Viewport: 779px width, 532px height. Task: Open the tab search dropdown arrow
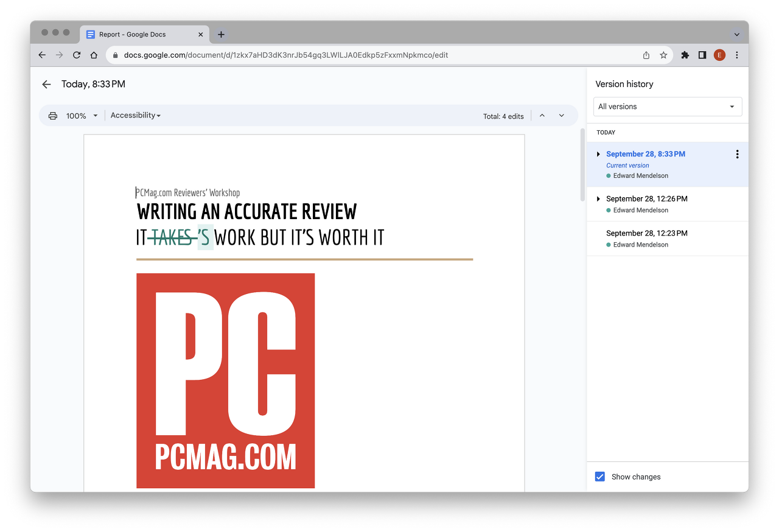[x=737, y=35]
